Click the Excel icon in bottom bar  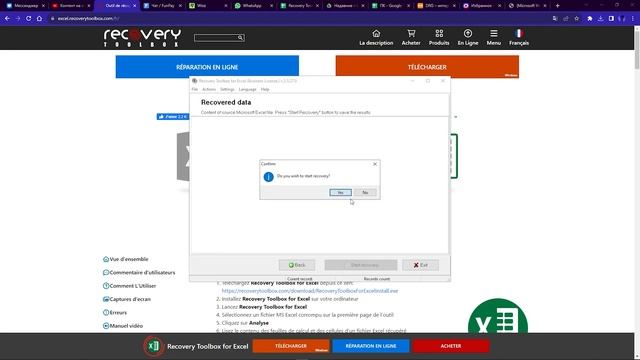point(153,346)
